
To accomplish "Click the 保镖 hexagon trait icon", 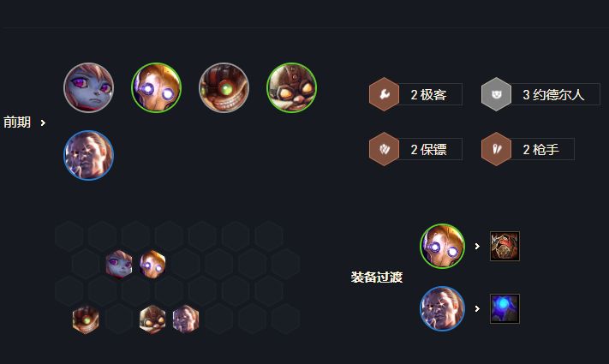I will (384, 149).
